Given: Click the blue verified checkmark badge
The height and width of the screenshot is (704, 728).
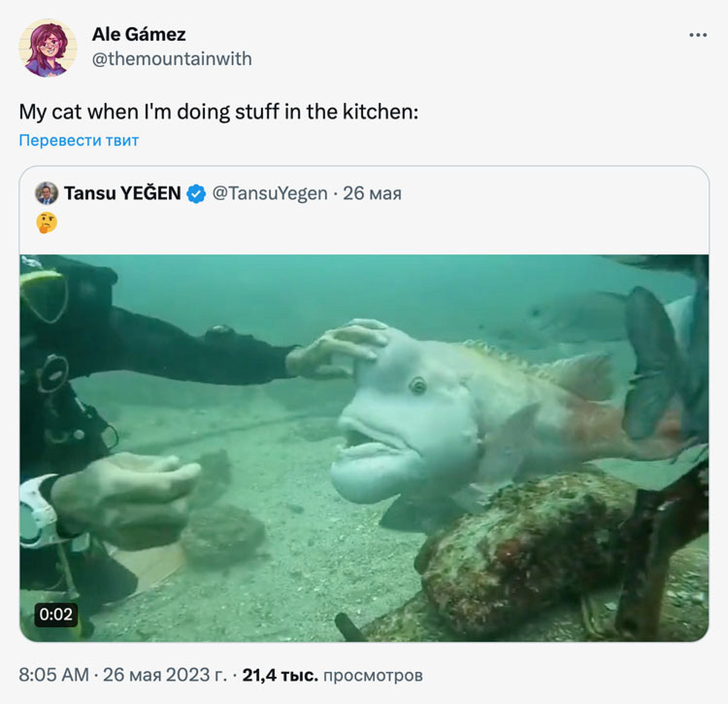Looking at the screenshot, I should pos(196,193).
